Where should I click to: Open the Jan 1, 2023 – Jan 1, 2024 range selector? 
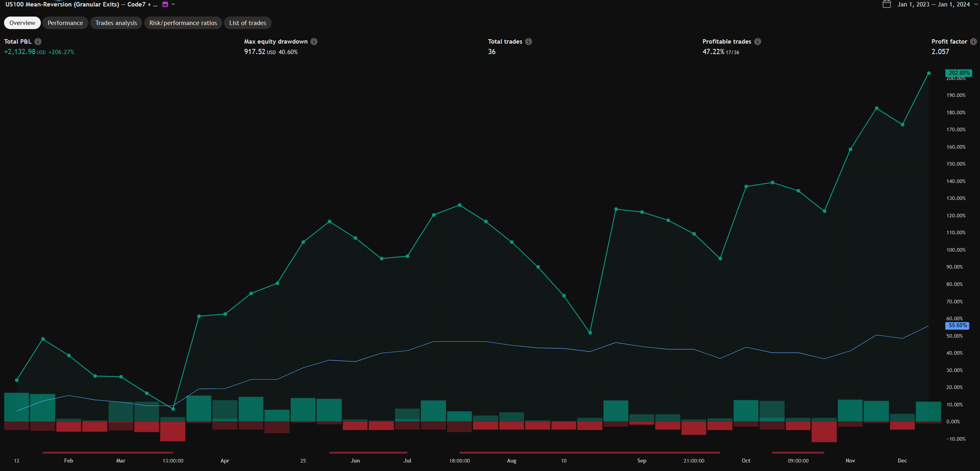[934, 4]
